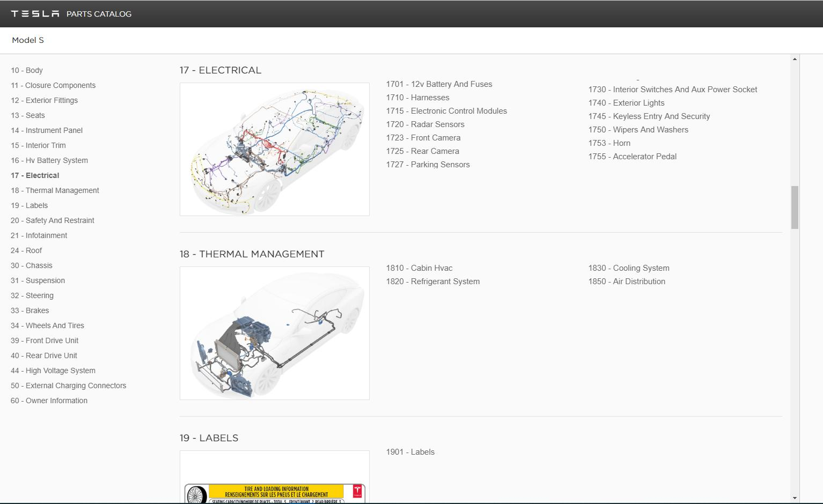Viewport: 823px width, 504px height.
Task: Select 15 - Interior Trim
Action: tap(38, 145)
